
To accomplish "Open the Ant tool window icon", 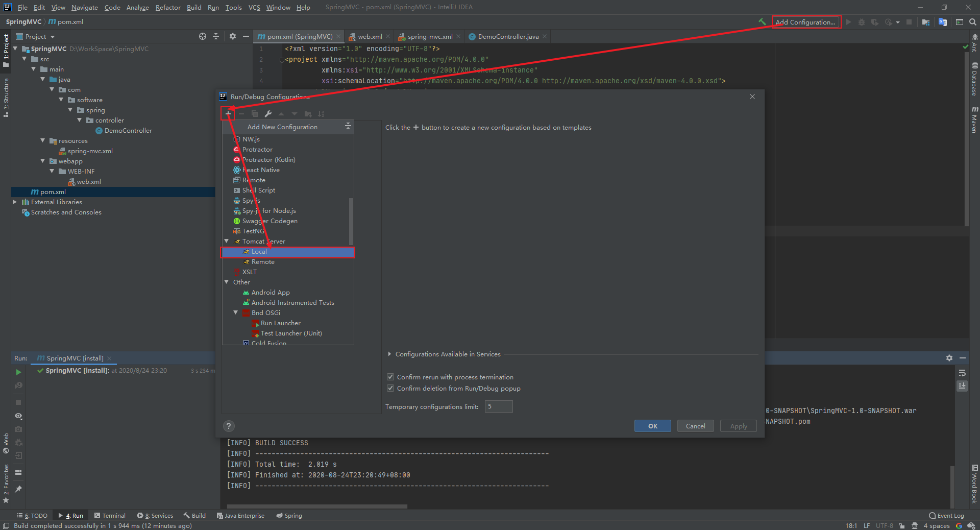I will point(974,43).
